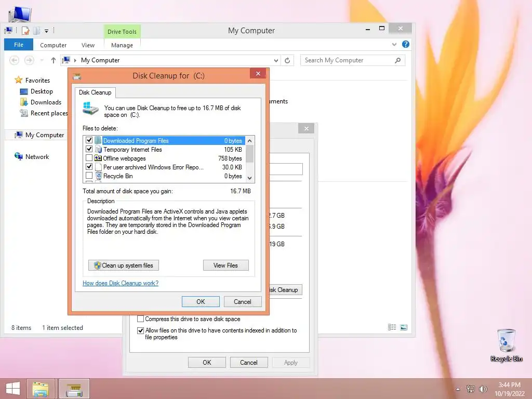Click the Disk Cleanup button in Properties

pyautogui.click(x=286, y=290)
